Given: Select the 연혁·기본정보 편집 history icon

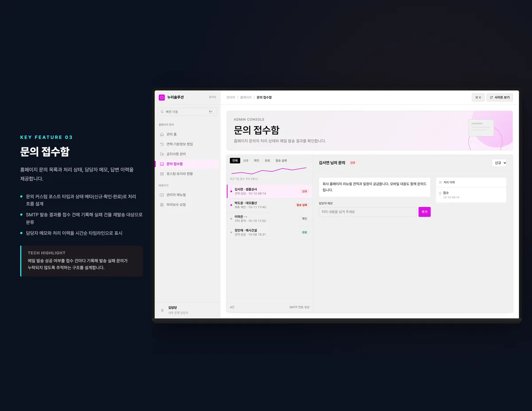Looking at the screenshot, I should [162, 144].
